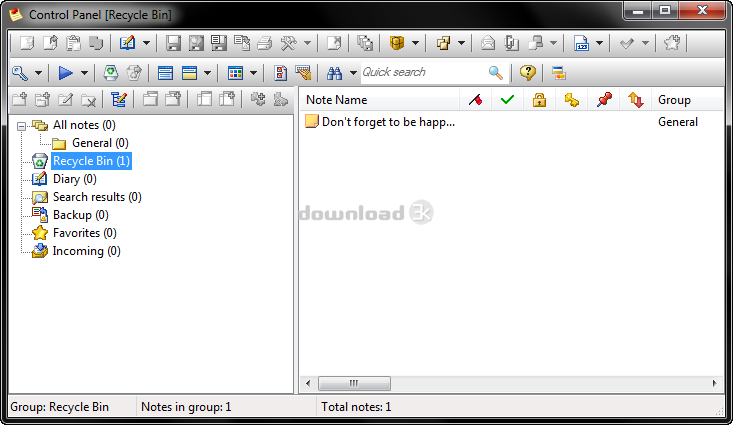
Task: Open Search results (0) in the tree
Action: tap(97, 197)
